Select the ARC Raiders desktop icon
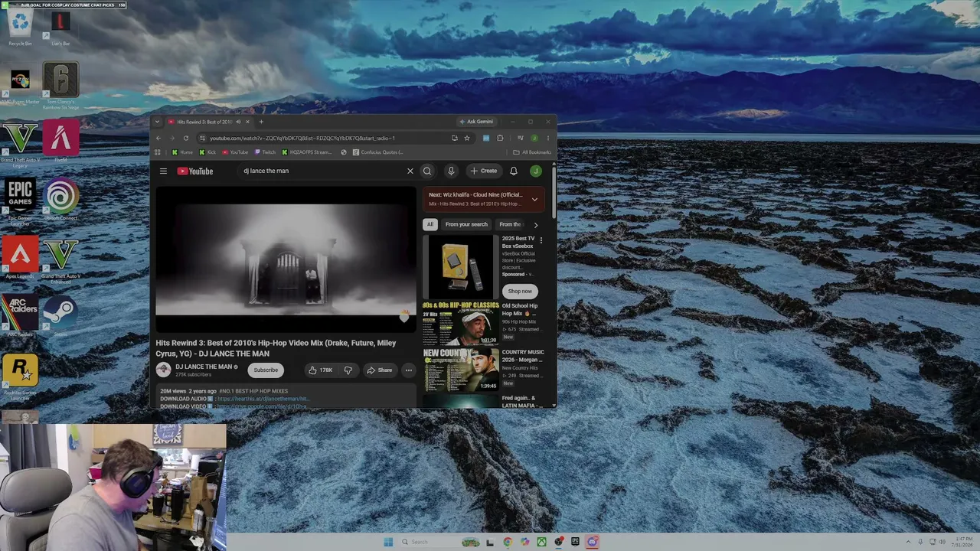Screen dimensions: 980x551 tap(21, 316)
